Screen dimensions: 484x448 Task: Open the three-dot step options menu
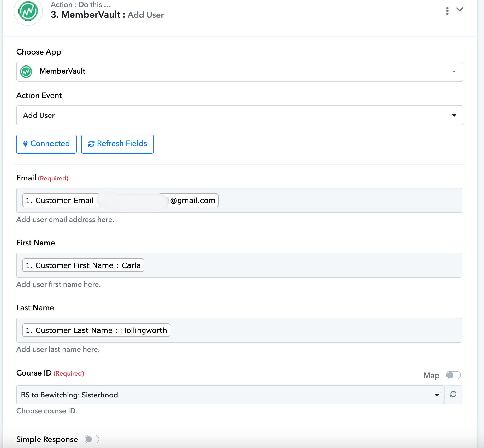447,11
